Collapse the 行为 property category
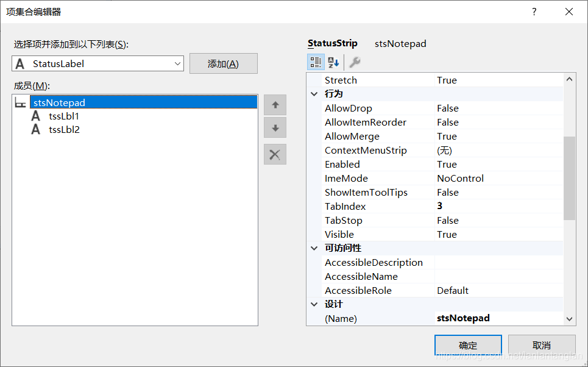Image resolution: width=588 pixels, height=367 pixels. point(314,94)
